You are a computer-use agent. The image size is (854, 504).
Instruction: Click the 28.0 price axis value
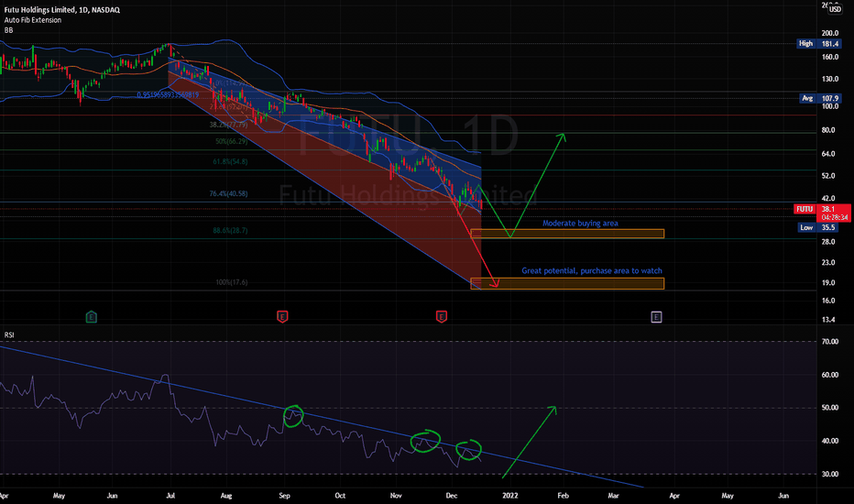click(x=828, y=242)
